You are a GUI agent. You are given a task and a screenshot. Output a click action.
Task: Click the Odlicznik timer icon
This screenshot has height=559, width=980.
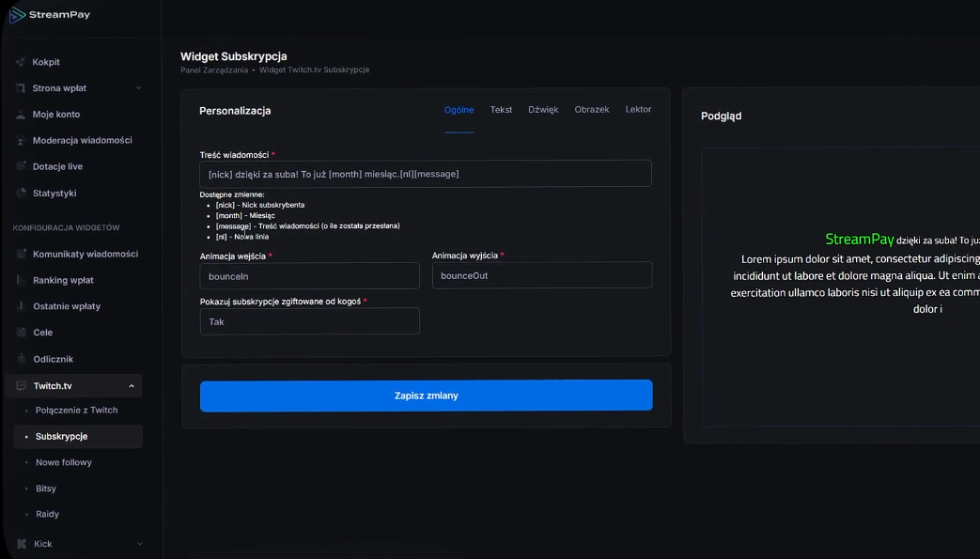pyautogui.click(x=22, y=359)
